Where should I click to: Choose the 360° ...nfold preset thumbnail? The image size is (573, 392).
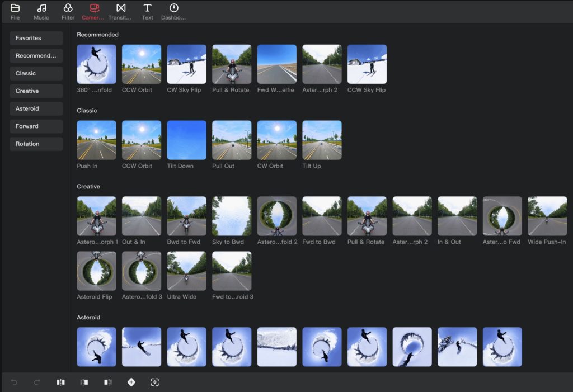click(96, 64)
